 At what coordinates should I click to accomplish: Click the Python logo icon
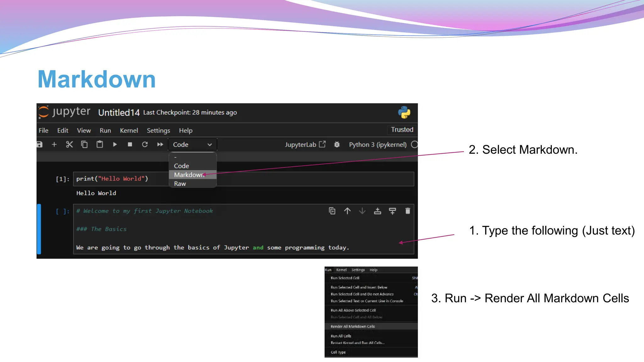click(x=404, y=112)
